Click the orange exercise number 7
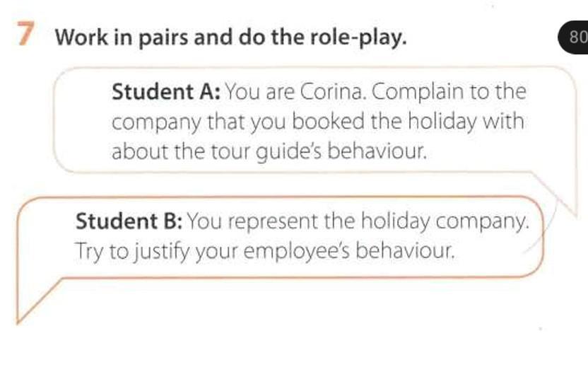Screen dimensions: 588x367 tap(25, 37)
